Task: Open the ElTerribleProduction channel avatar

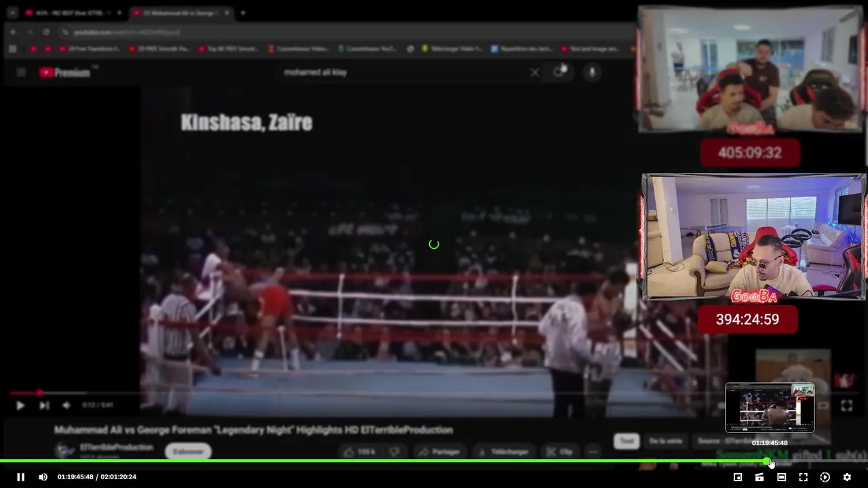Action: point(65,451)
